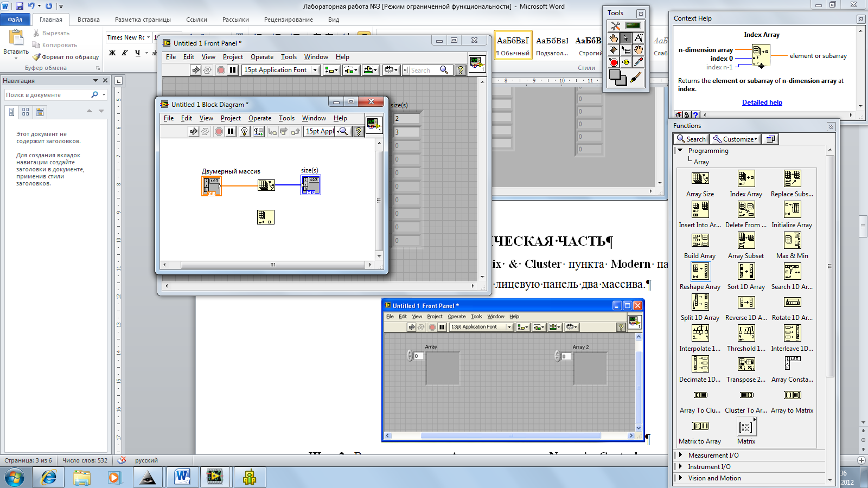The width and height of the screenshot is (868, 488).
Task: Select the Object Shortcut Menu tool
Action: click(626, 50)
